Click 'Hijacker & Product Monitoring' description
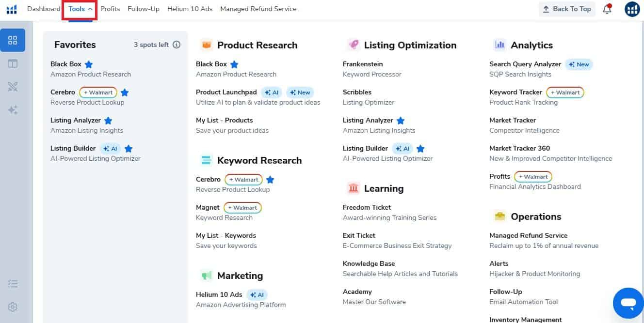Screen dimensions: 644x323 (x=535, y=274)
